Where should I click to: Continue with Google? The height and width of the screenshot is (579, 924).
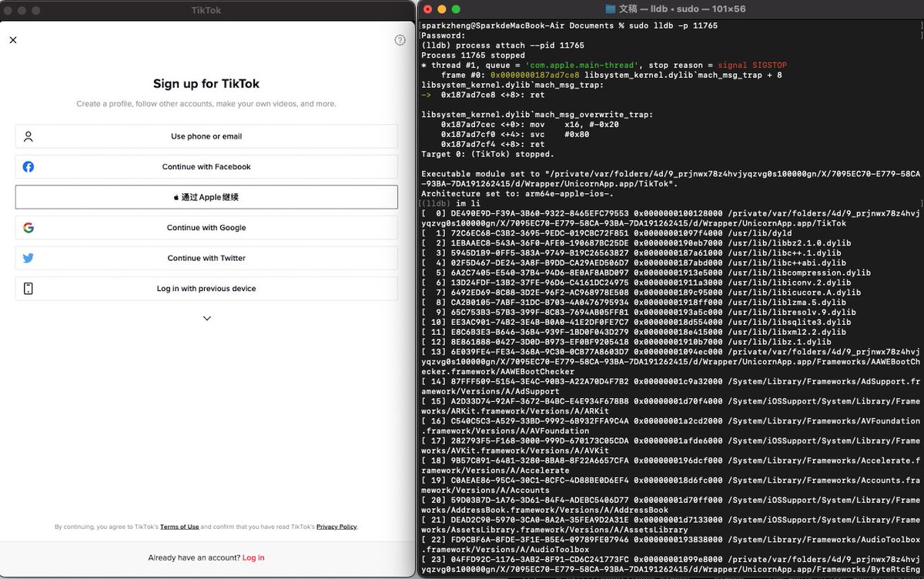pyautogui.click(x=206, y=228)
